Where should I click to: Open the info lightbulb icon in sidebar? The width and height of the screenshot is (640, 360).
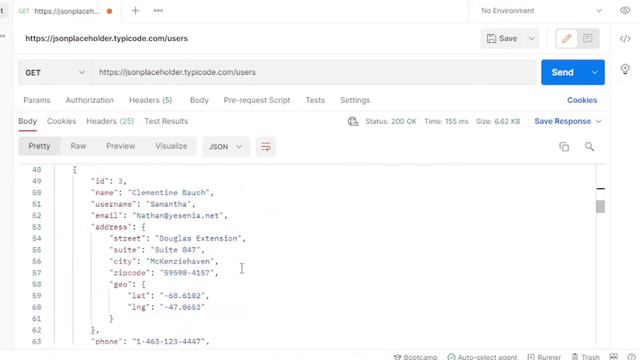[x=625, y=69]
